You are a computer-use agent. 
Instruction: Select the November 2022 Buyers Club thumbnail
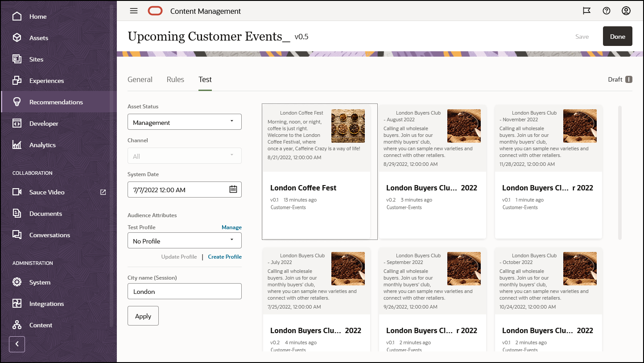coord(580,126)
